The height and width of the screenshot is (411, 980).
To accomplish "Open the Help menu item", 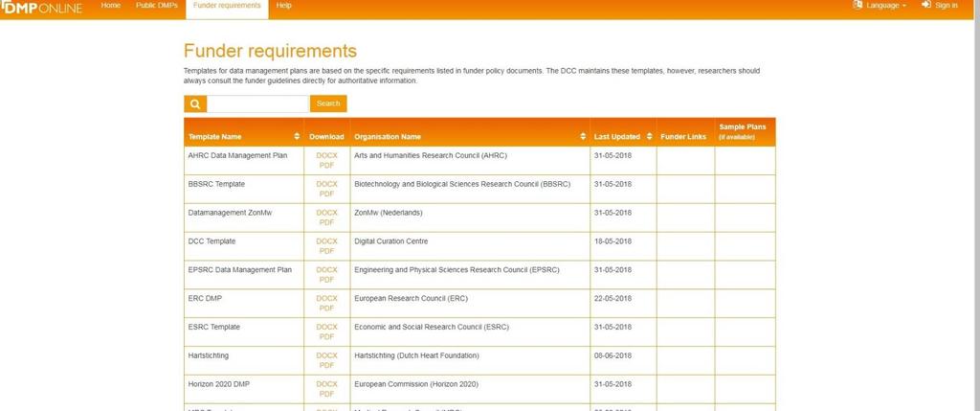I will (283, 6).
